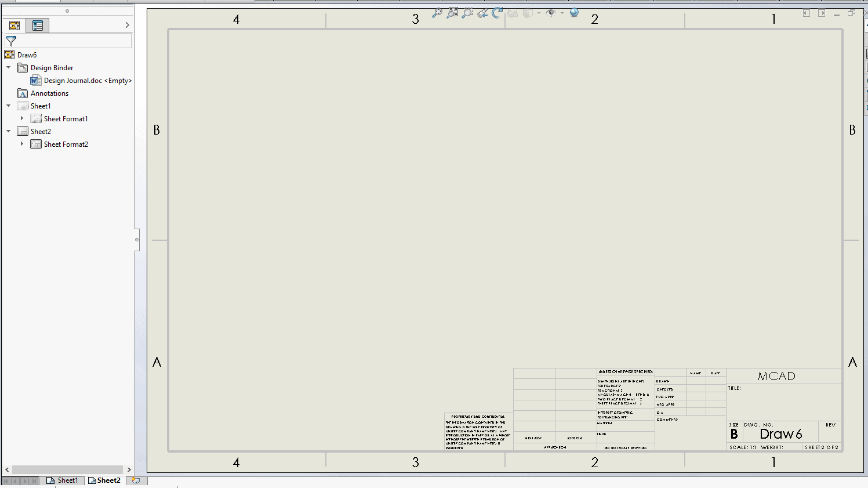Expand the Sheet Format1 node
Screen dimensions: 868x488
tap(22, 118)
